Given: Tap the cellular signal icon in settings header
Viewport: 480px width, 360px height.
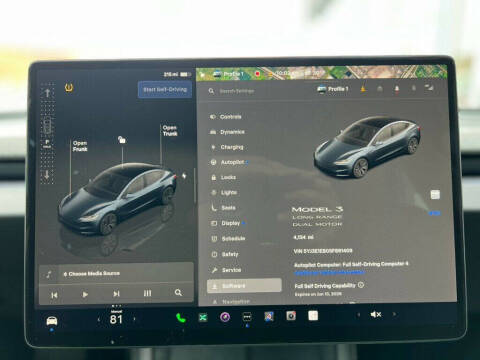Looking at the screenshot, I should coord(429,87).
